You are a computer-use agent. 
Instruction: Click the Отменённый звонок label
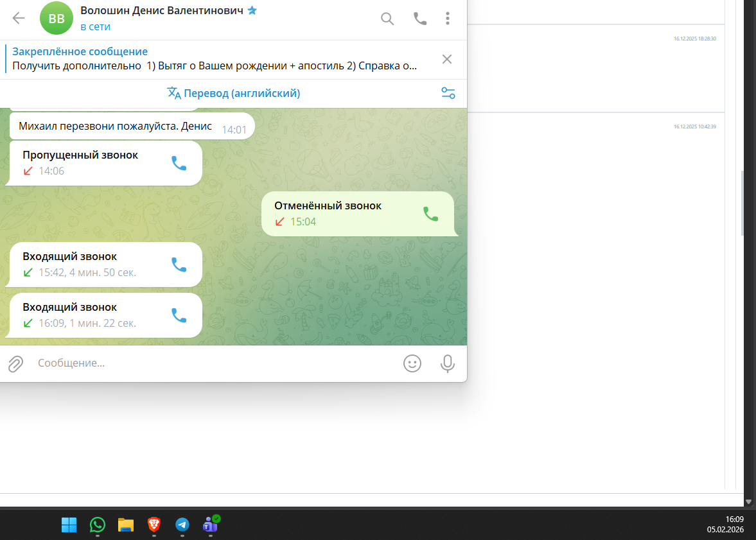point(328,206)
